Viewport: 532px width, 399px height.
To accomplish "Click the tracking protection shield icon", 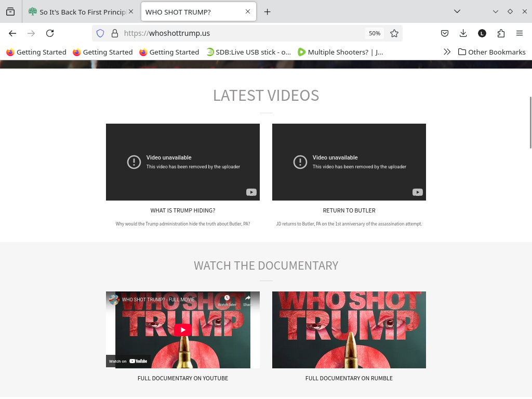I will click(x=101, y=33).
